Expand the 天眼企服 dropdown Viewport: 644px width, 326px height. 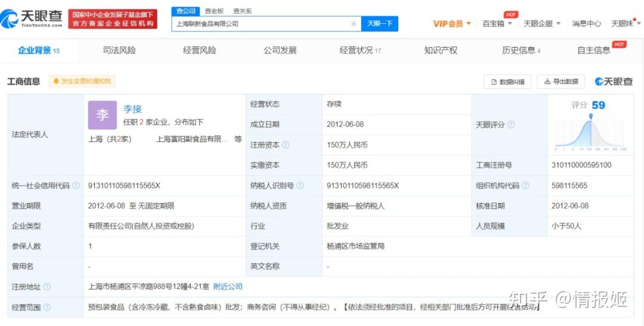(x=542, y=24)
